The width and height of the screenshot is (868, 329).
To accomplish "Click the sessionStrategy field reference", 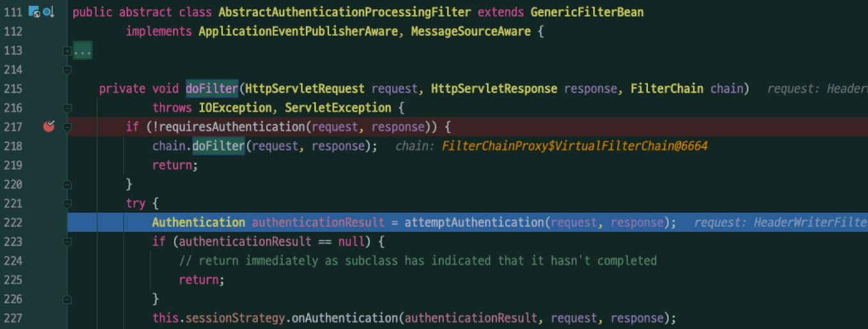I will click(x=233, y=318).
